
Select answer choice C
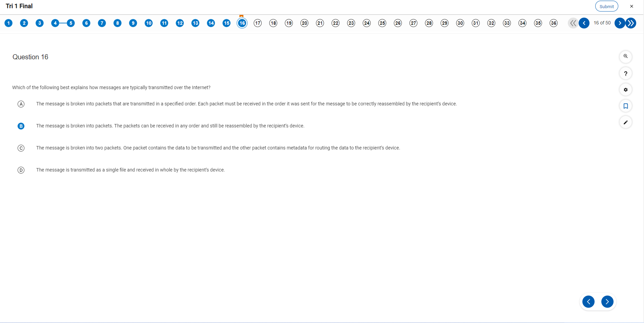[21, 148]
